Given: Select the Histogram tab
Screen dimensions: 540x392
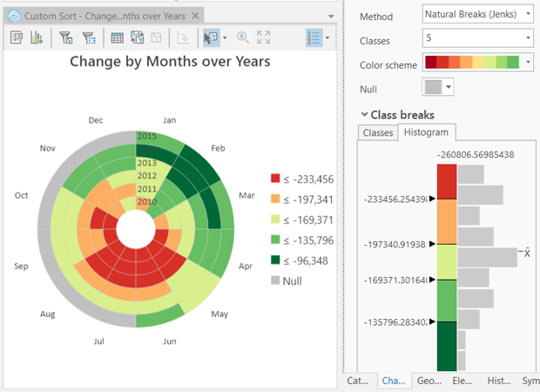Looking at the screenshot, I should (427, 132).
